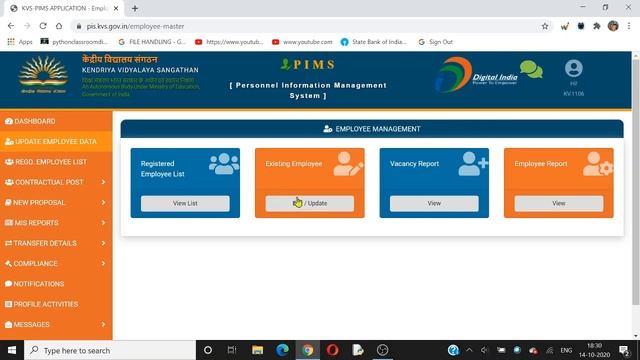Expand the Messages chevron
This screenshot has height=360, width=640.
point(103,324)
